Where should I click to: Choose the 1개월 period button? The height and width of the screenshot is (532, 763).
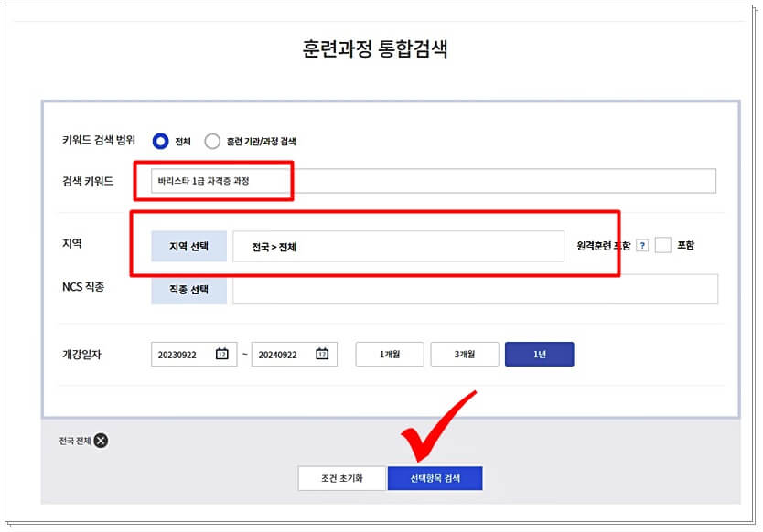(x=390, y=354)
